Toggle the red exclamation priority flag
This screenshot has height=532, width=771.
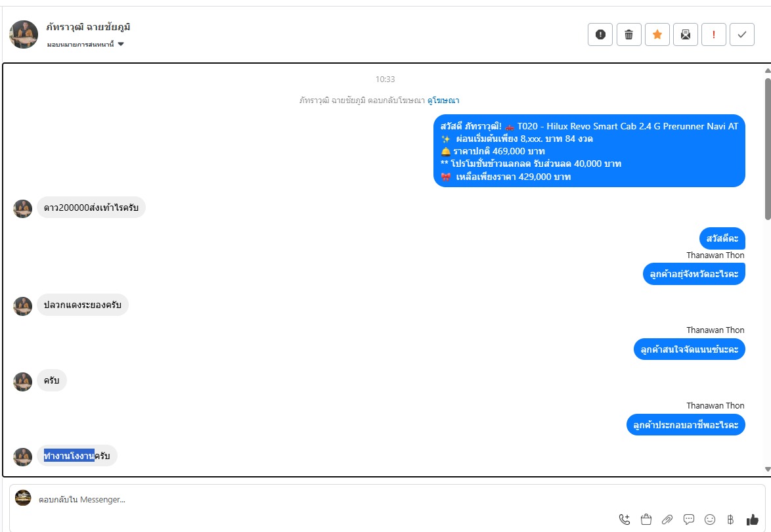tap(714, 35)
